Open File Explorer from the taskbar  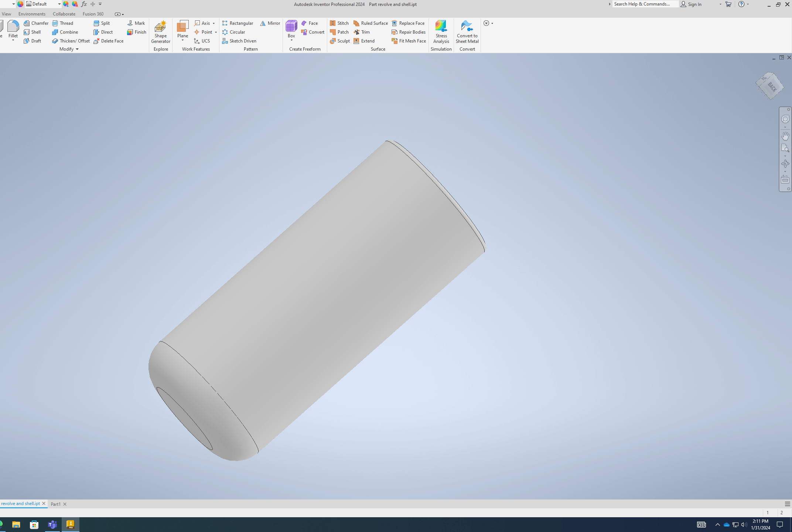pos(16,524)
